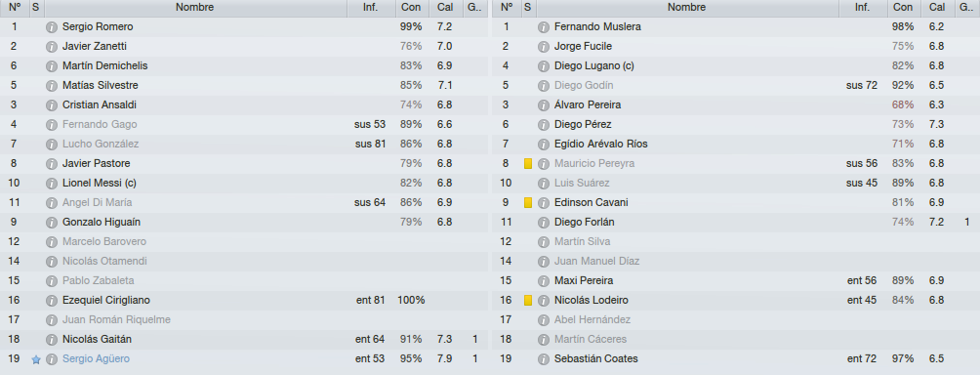Sort left table by Nombre column header
The image size is (980, 375).
coord(195,8)
